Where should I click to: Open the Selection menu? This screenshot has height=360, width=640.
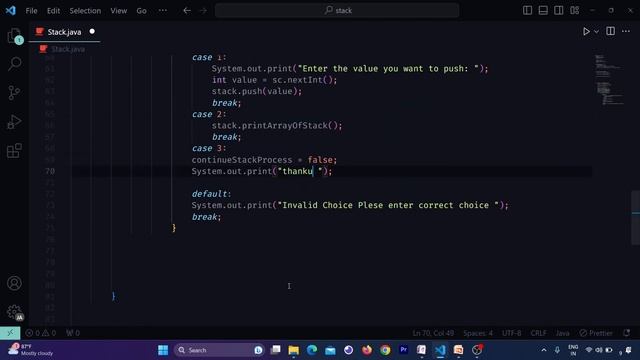(85, 11)
